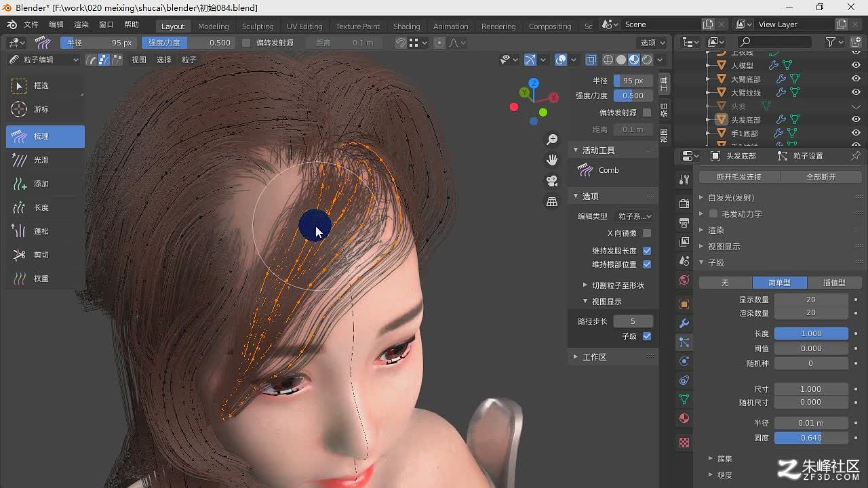
Task: Toggle X-ray display in viewport header
Action: (591, 60)
